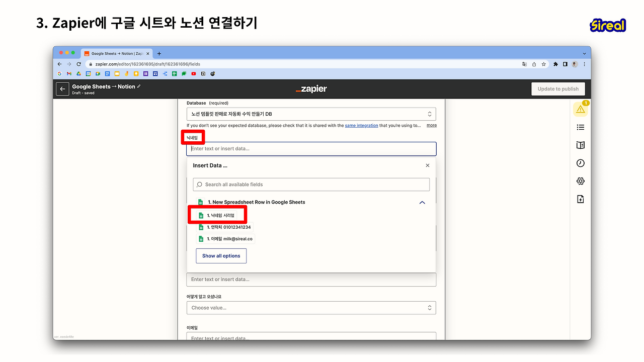Click the share icon in the address bar

534,64
